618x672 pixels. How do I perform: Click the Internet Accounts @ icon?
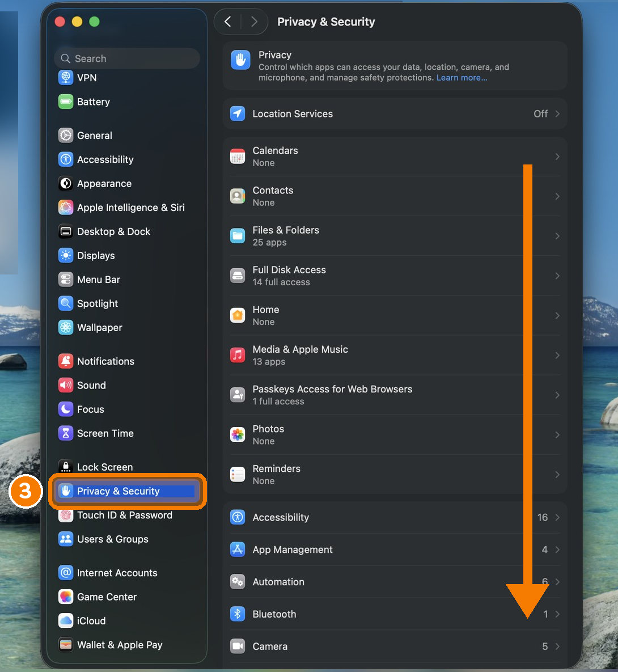click(66, 573)
